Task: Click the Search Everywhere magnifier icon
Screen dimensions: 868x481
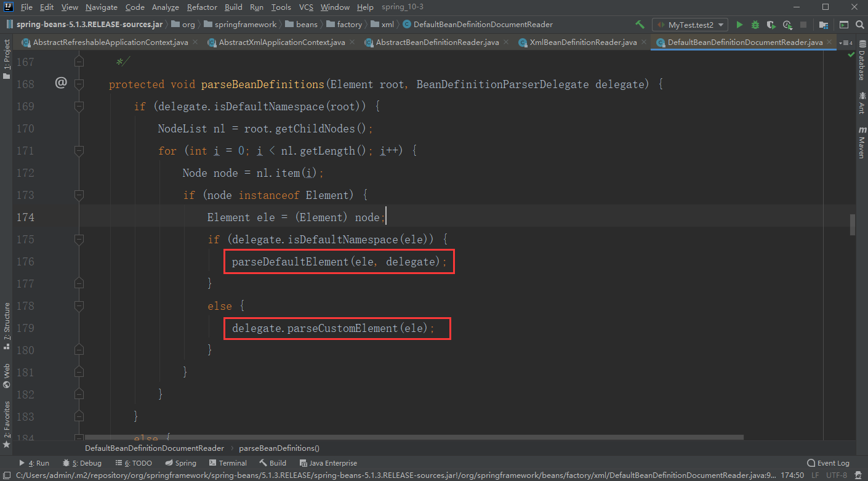Action: click(859, 25)
